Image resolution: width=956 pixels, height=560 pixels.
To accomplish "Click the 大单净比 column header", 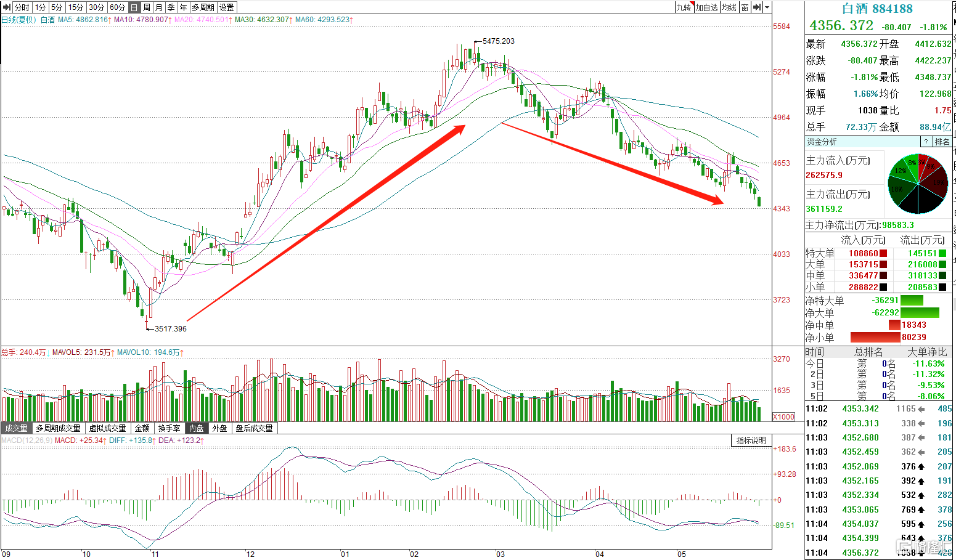I will click(927, 352).
